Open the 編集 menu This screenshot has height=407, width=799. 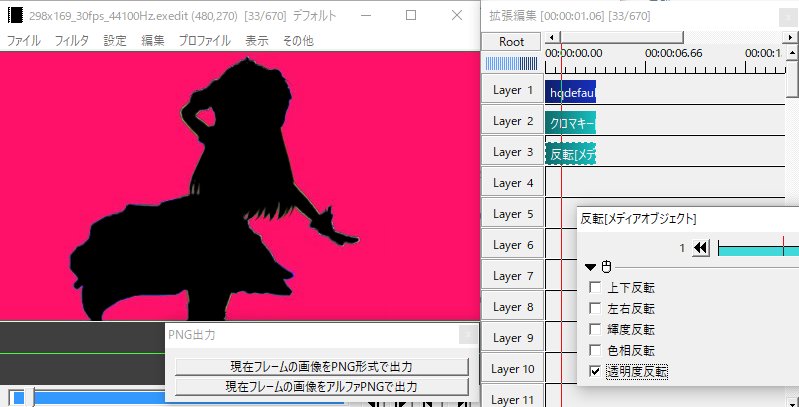coord(153,41)
